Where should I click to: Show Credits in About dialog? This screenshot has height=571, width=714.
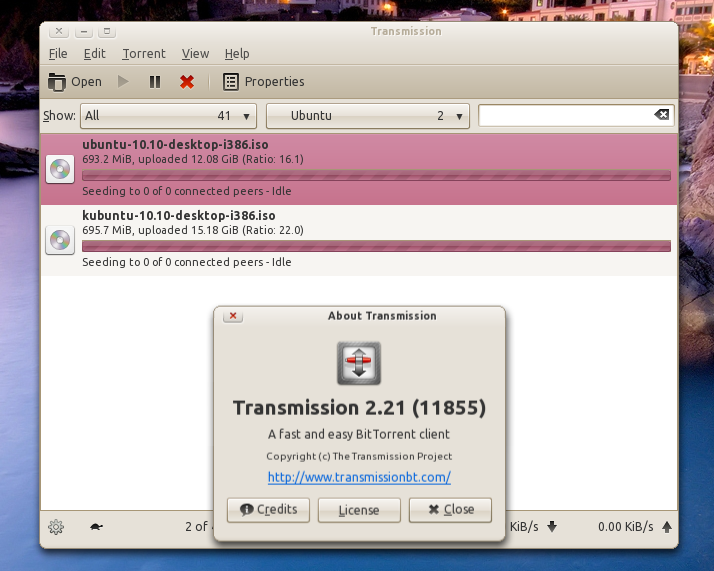(268, 510)
